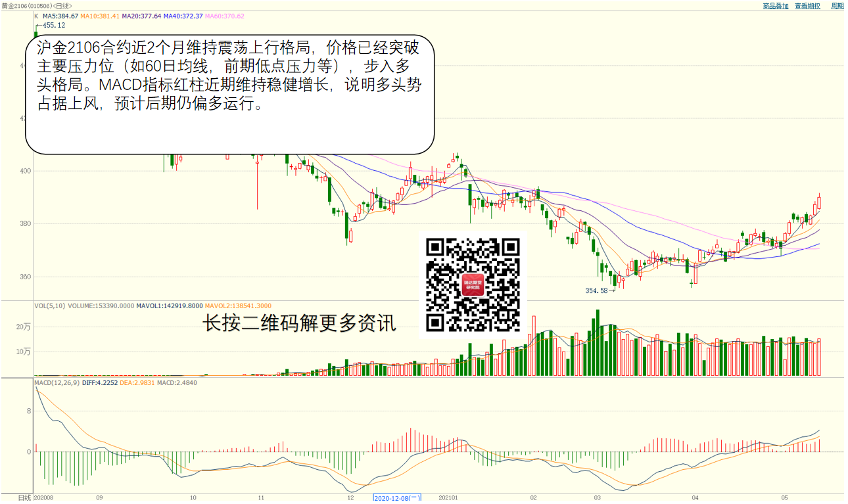Screen dimensions: 848x504
Task: Click the MACD(12,26,9) indicator name
Action: click(x=57, y=382)
